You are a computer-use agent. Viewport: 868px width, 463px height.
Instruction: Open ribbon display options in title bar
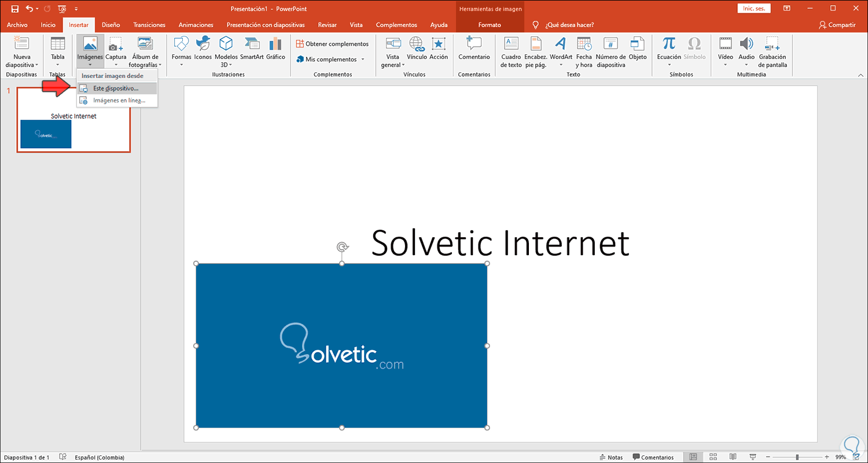click(x=786, y=8)
